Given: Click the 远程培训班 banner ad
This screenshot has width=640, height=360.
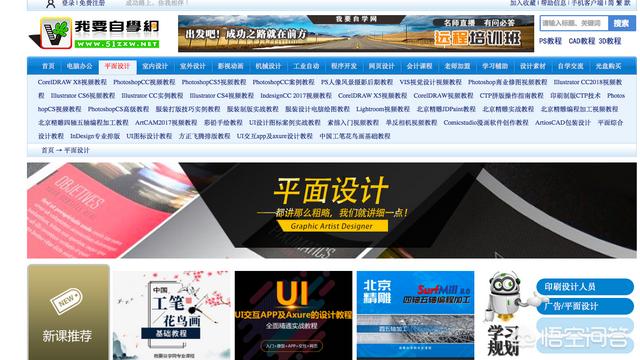Looking at the screenshot, I should click(x=356, y=33).
